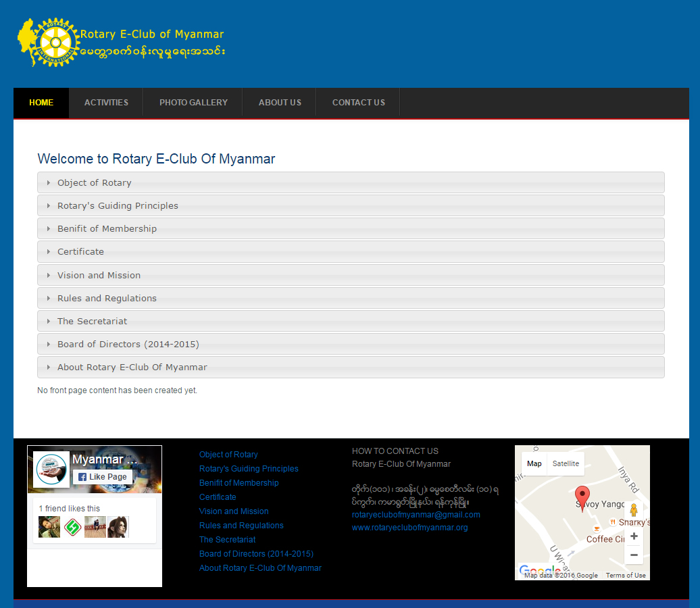Open the Contact Us menu item
The image size is (700, 608).
(x=358, y=103)
